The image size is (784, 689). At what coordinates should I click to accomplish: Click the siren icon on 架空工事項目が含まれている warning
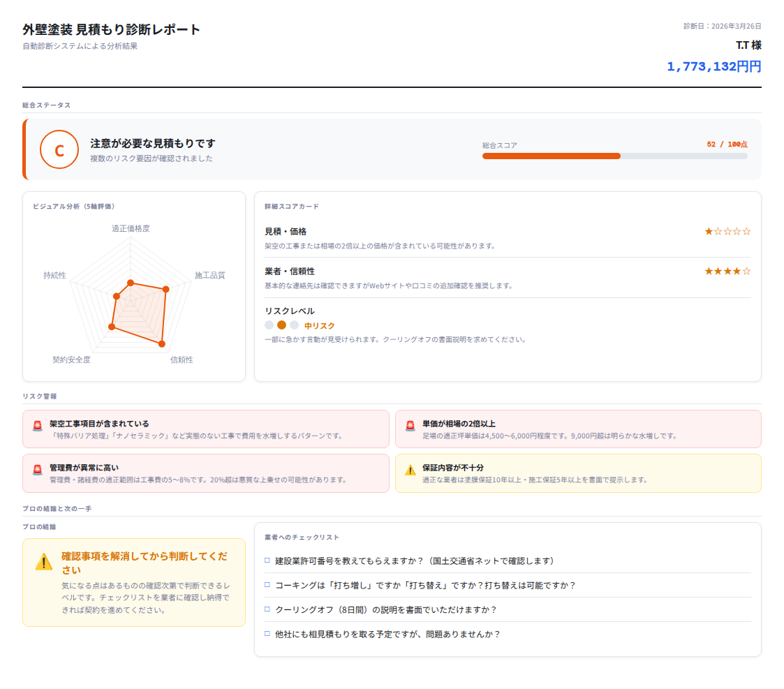(x=38, y=424)
